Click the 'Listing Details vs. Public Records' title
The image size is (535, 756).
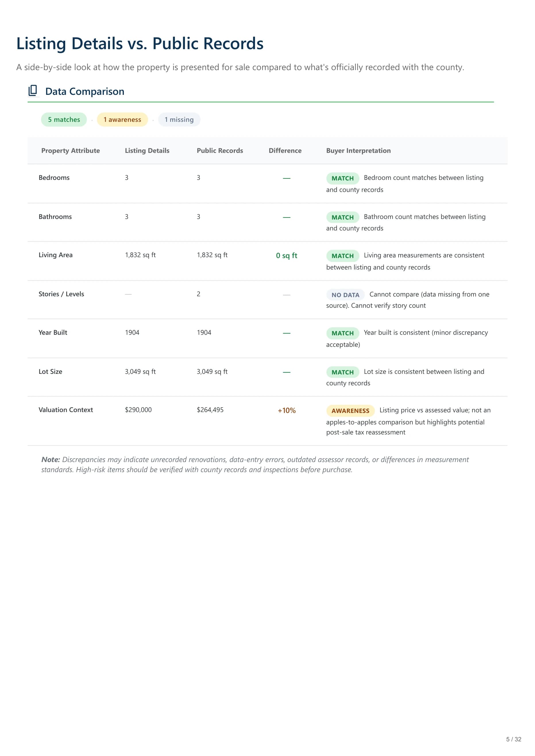(140, 43)
